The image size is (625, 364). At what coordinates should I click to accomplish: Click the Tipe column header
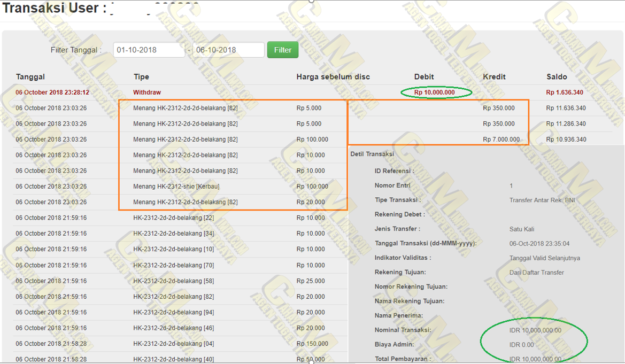(141, 77)
